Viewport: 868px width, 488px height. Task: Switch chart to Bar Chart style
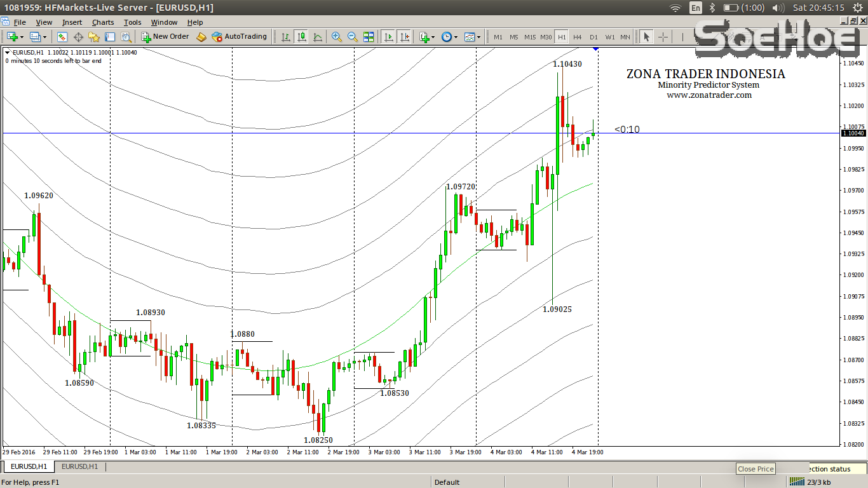click(x=286, y=37)
